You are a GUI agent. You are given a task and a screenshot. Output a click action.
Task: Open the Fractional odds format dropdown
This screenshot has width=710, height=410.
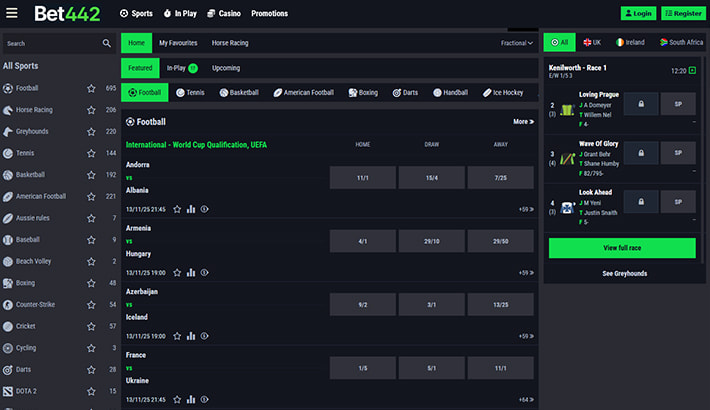click(x=517, y=43)
